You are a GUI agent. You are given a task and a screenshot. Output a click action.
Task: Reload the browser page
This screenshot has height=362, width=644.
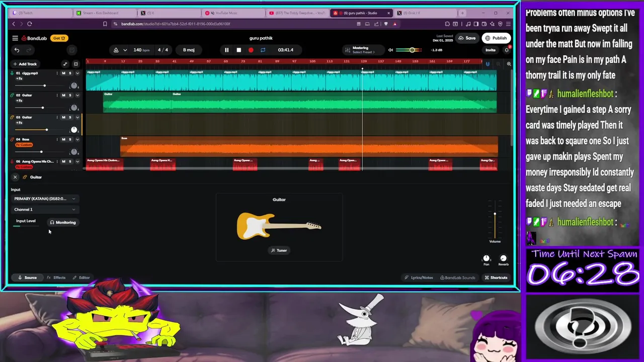point(30,24)
